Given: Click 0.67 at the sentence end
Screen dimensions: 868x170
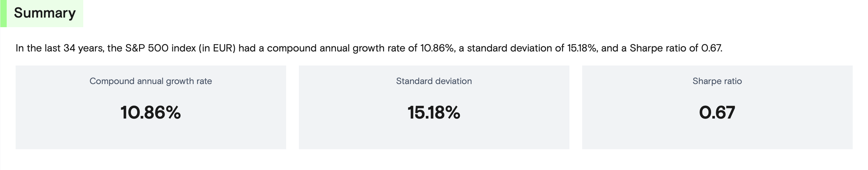Looking at the screenshot, I should 711,48.
